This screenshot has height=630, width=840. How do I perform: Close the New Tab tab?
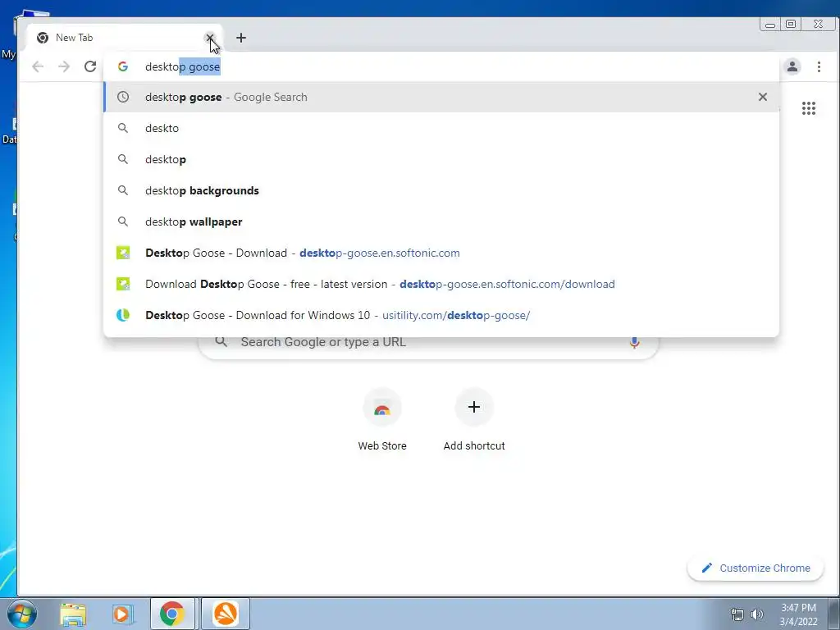coord(209,38)
